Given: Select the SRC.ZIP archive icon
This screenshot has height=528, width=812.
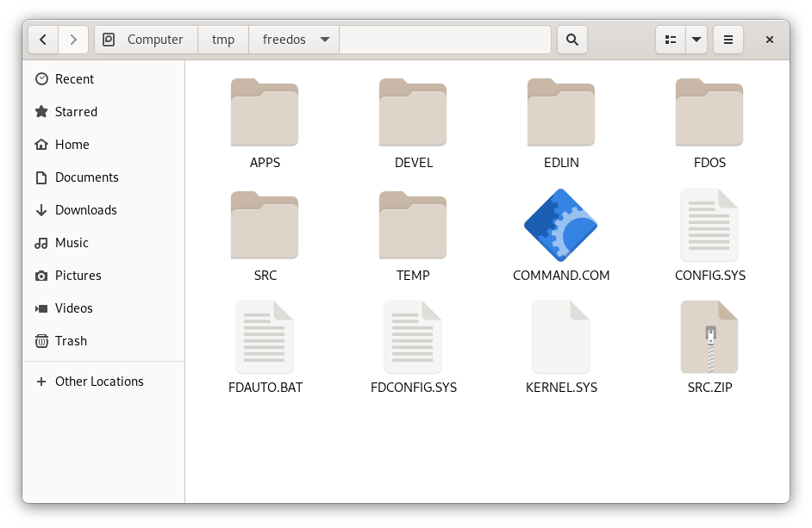Looking at the screenshot, I should coord(709,337).
